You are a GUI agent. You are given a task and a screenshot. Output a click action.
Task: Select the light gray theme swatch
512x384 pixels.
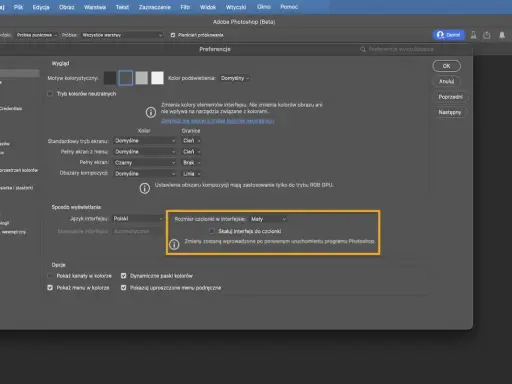pyautogui.click(x=141, y=78)
